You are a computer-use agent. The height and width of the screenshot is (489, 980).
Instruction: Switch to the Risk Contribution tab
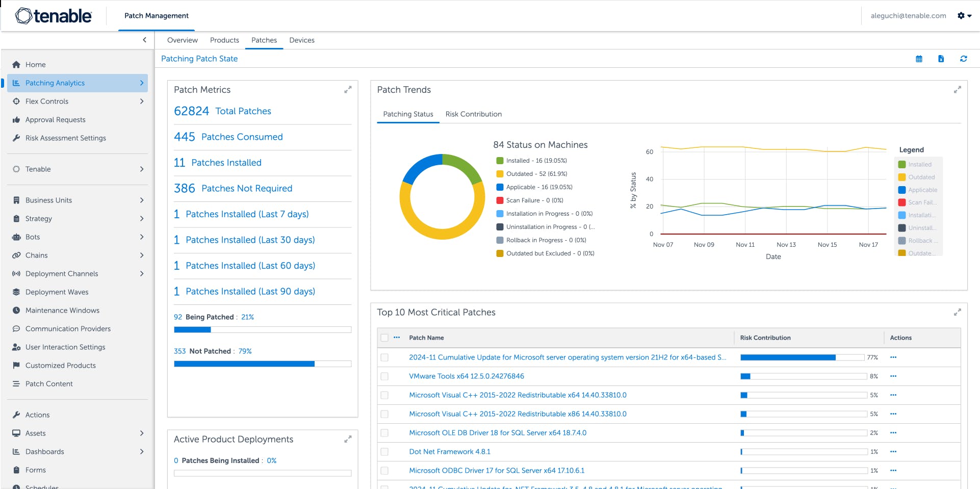[x=473, y=114]
